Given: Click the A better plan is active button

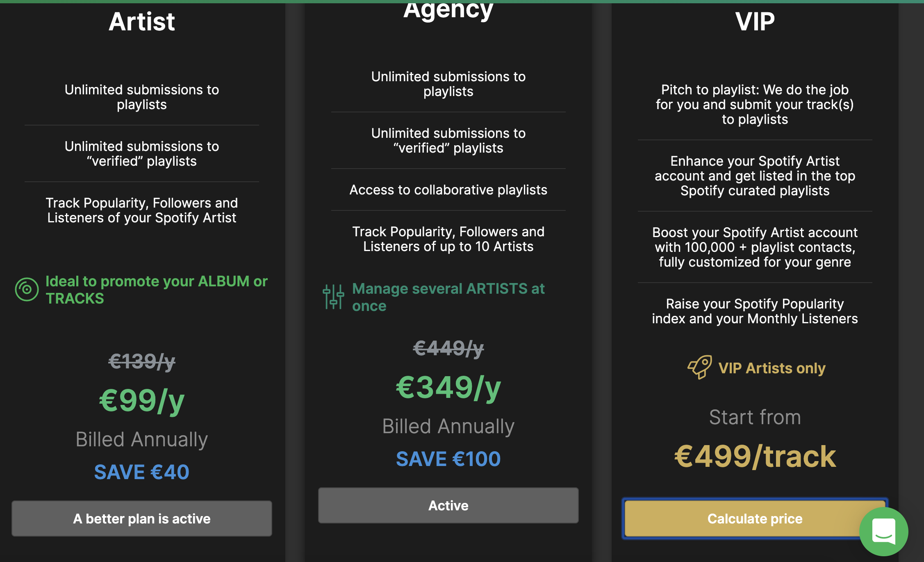Looking at the screenshot, I should [x=142, y=519].
